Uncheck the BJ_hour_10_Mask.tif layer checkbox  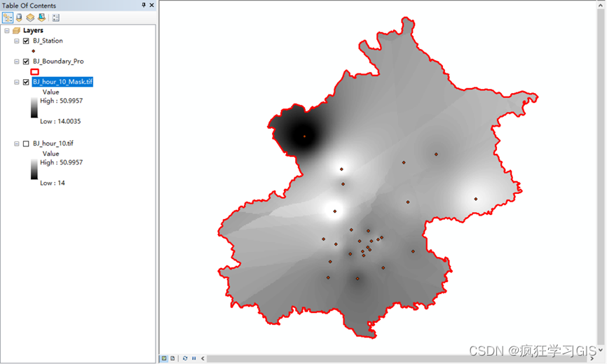[26, 82]
